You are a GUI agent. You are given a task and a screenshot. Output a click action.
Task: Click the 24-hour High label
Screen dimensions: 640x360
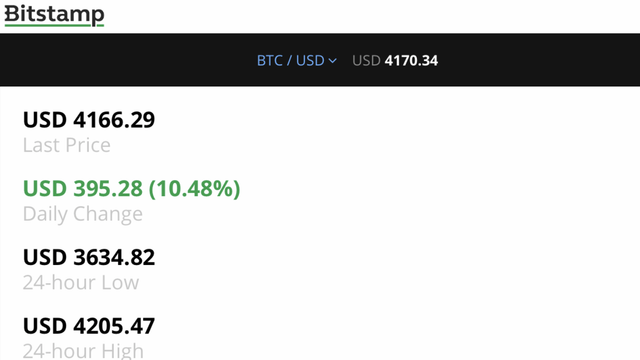click(x=83, y=351)
